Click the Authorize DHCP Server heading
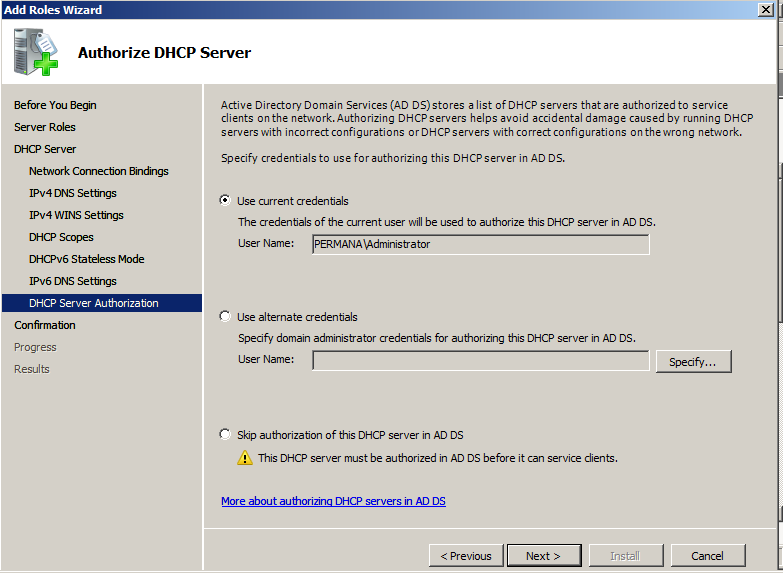783x573 pixels. (x=164, y=52)
